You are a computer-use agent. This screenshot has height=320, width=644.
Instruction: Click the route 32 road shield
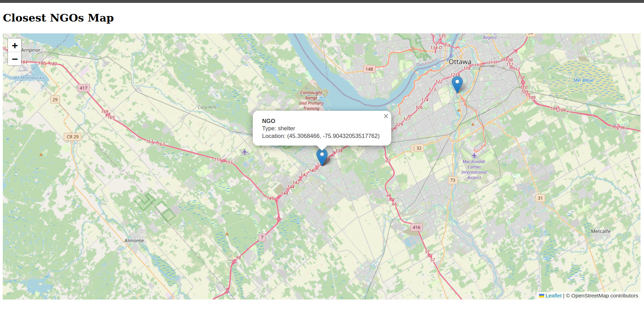[419, 148]
